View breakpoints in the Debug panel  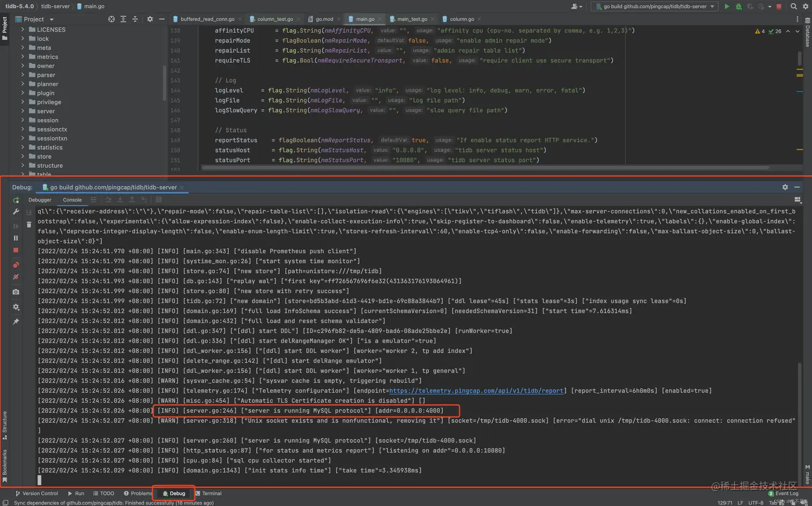(x=16, y=265)
